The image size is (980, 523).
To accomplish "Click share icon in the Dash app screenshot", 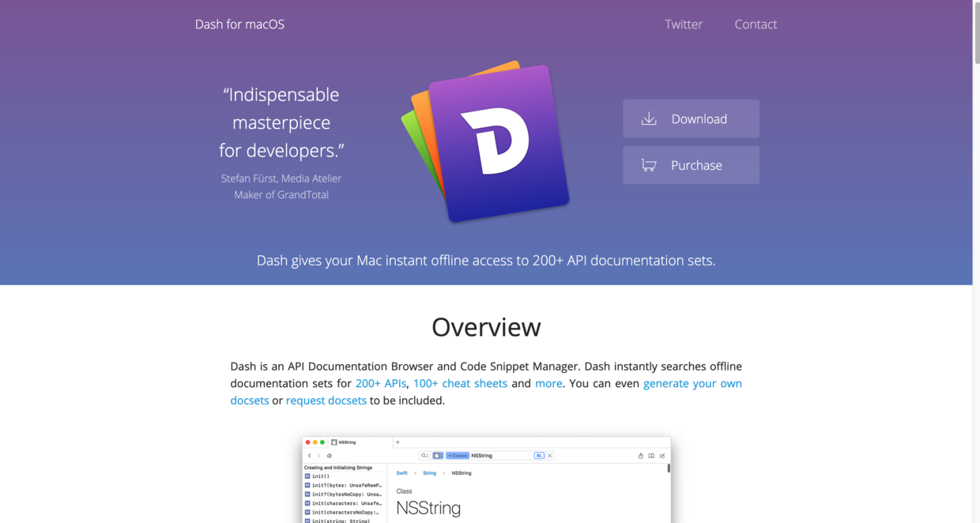I will click(641, 456).
